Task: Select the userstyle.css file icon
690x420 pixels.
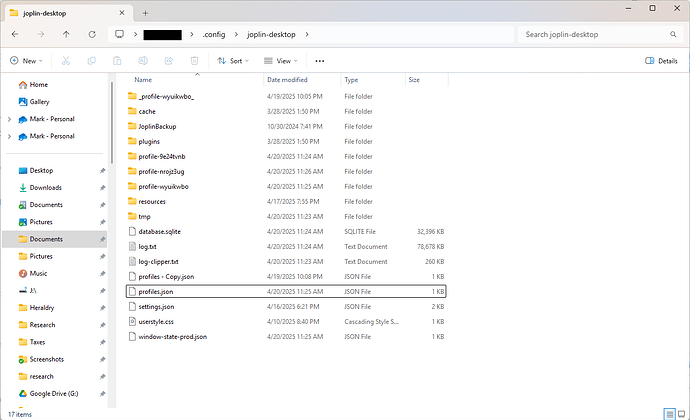Action: pyautogui.click(x=132, y=322)
